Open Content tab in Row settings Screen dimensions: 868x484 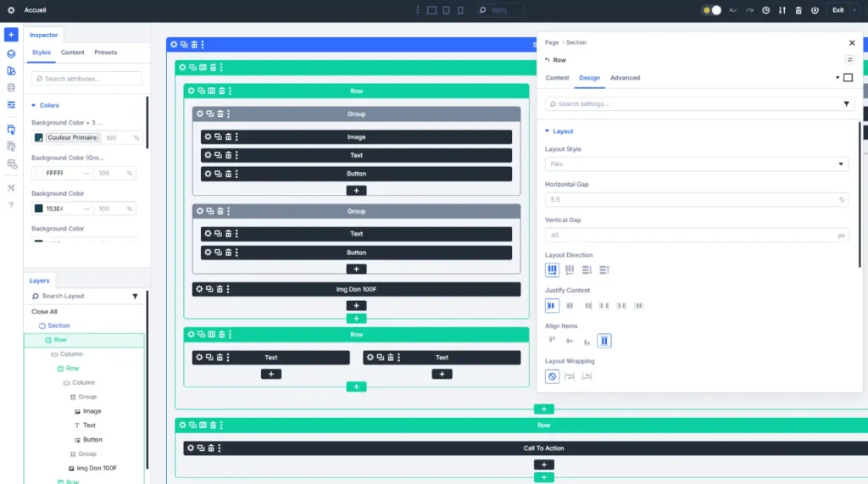click(x=557, y=78)
